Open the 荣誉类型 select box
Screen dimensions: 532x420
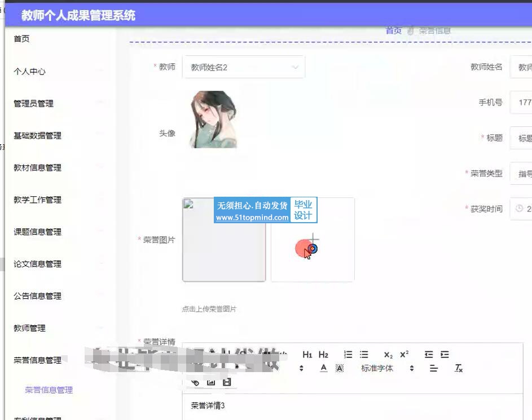521,173
